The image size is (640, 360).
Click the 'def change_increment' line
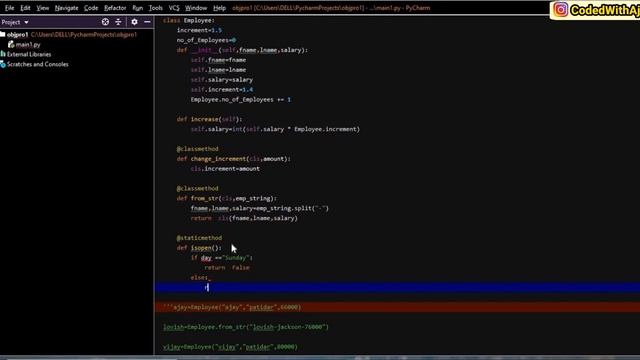click(234, 159)
